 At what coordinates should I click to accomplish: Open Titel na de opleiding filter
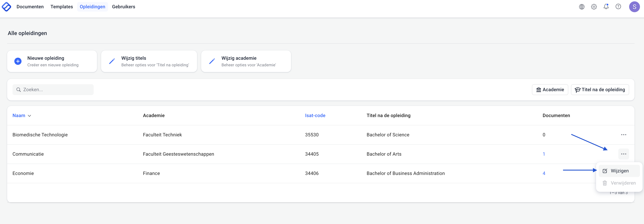(x=600, y=90)
